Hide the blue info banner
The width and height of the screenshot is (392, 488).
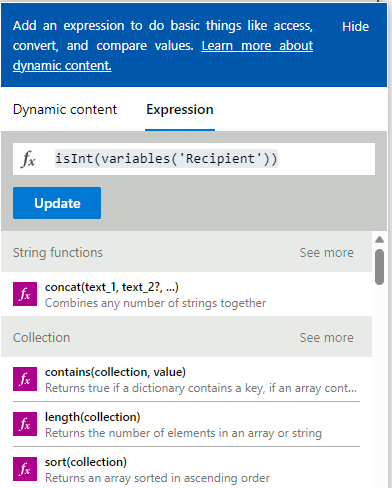(355, 27)
